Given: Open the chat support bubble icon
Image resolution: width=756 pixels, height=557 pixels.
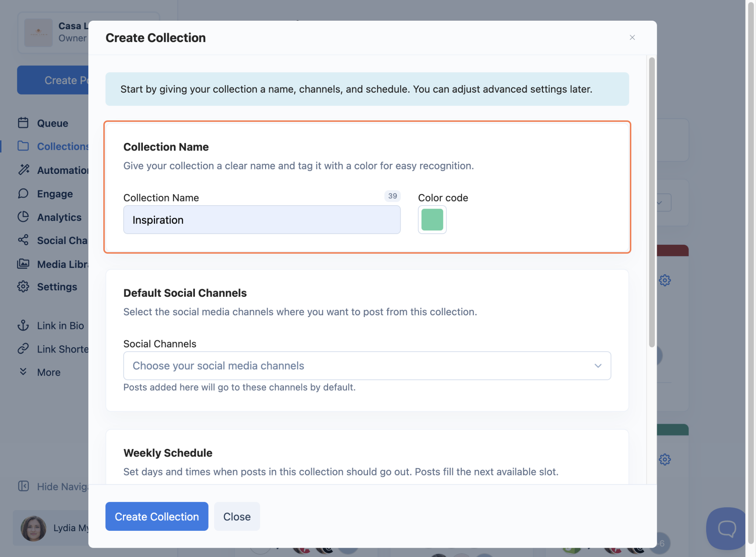Looking at the screenshot, I should point(726,528).
